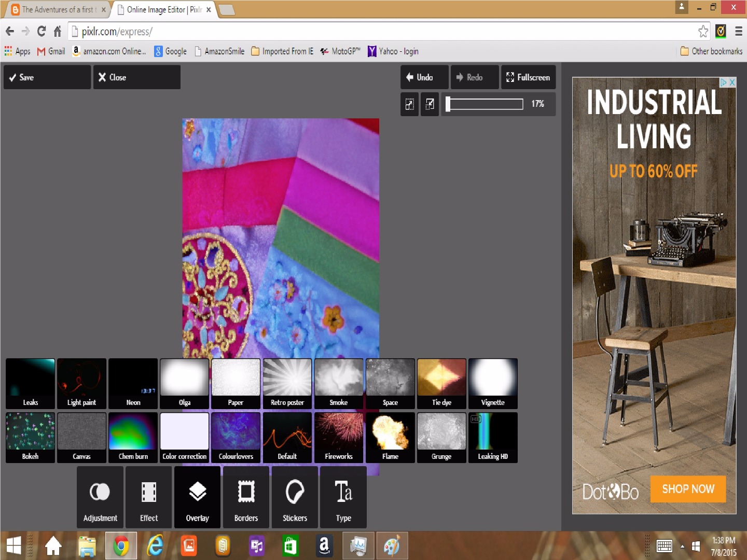Open the Effect tool

pyautogui.click(x=149, y=497)
